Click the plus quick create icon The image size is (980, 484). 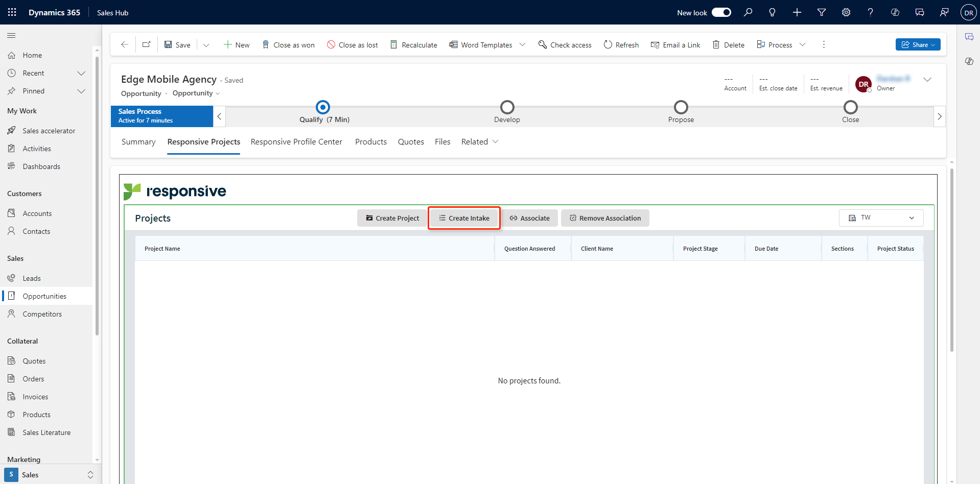coord(797,12)
